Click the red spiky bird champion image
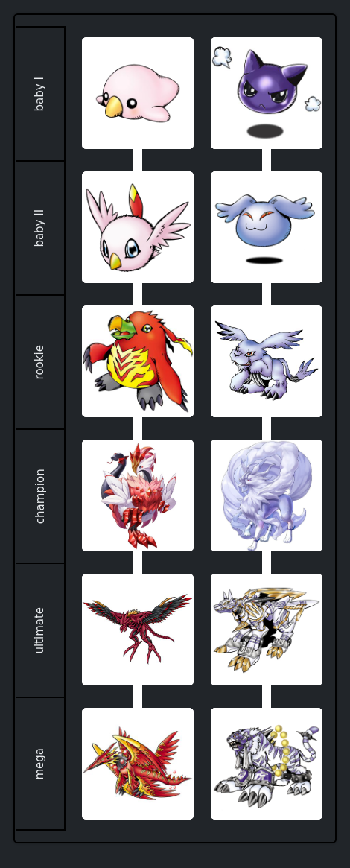The height and width of the screenshot is (868, 350). tap(138, 495)
